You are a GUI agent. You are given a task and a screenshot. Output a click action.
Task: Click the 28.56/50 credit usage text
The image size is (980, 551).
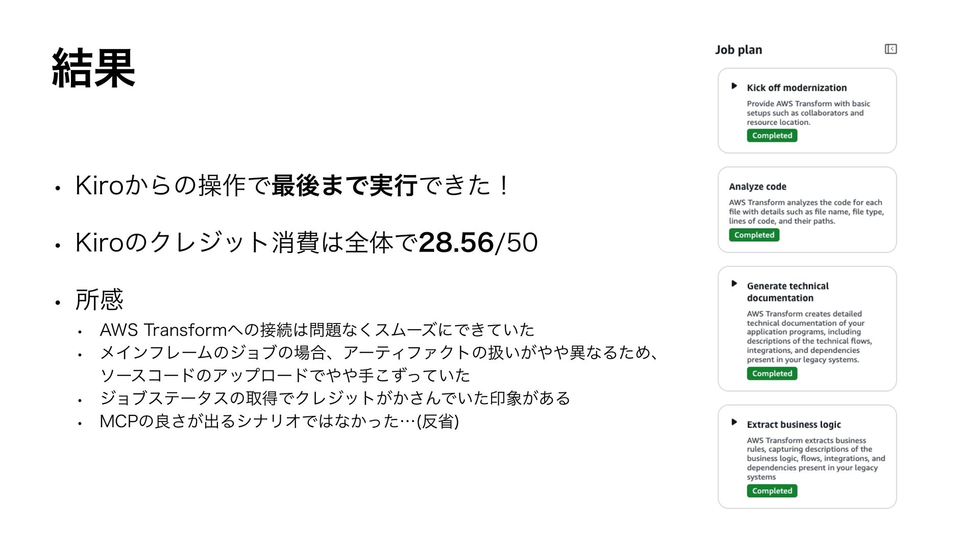coord(478,242)
